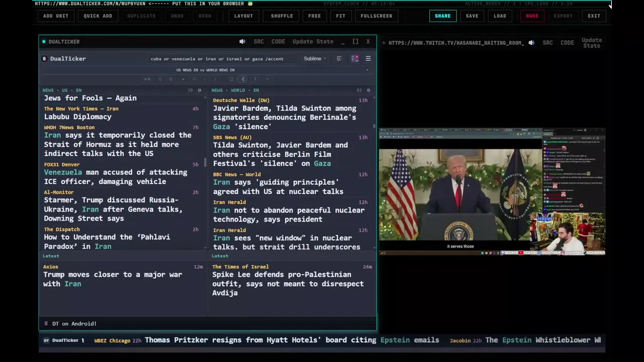Click ticker headline about Thomas Pritzker resigning
Image resolution: width=644 pixels, height=362 pixels.
click(292, 340)
